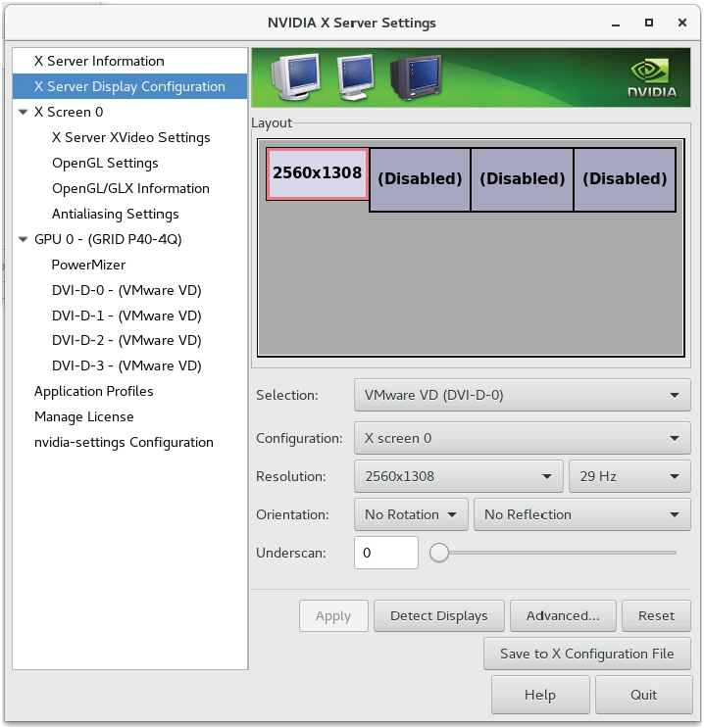Select the last (Disabled) display box
The height and width of the screenshot is (728, 704).
pyautogui.click(x=625, y=179)
